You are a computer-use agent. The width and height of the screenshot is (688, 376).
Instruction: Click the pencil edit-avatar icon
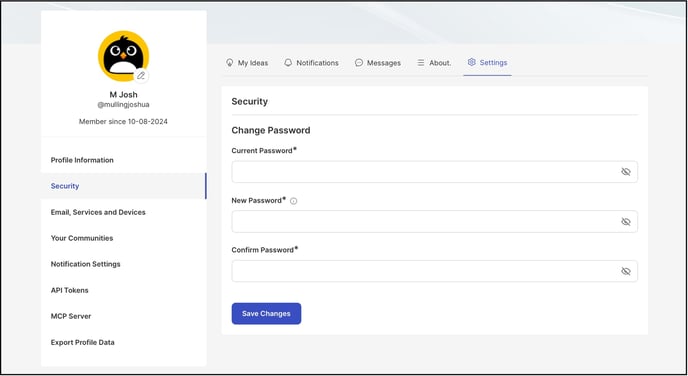click(141, 76)
